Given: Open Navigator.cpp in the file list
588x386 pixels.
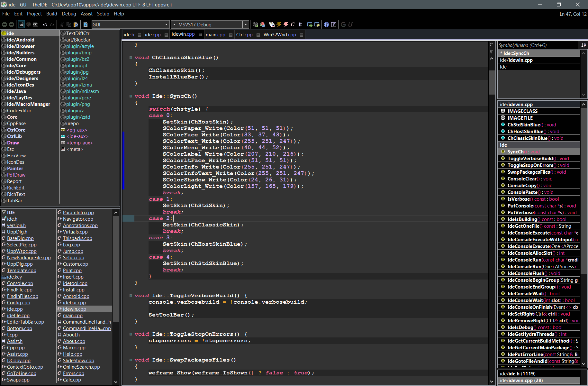Looking at the screenshot, I should (x=78, y=219).
